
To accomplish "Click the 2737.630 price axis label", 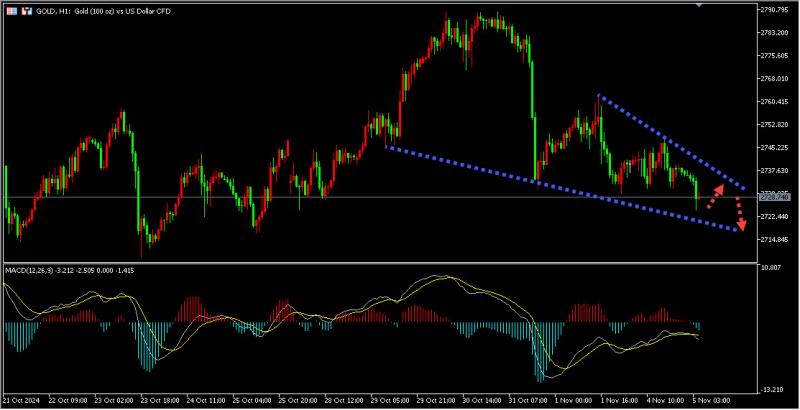I will click(x=776, y=171).
